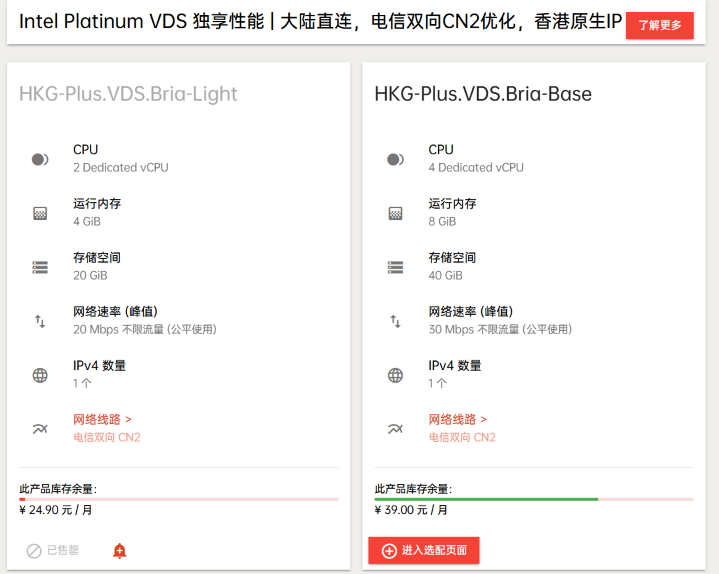Click the network route icon on Bria-Base card
This screenshot has width=719, height=574.
[395, 429]
